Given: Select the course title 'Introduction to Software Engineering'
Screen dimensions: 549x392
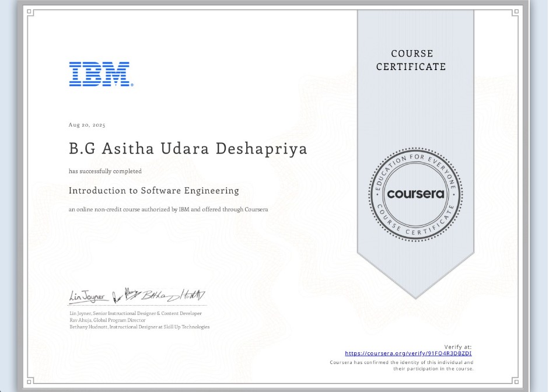Looking at the screenshot, I should 154,191.
